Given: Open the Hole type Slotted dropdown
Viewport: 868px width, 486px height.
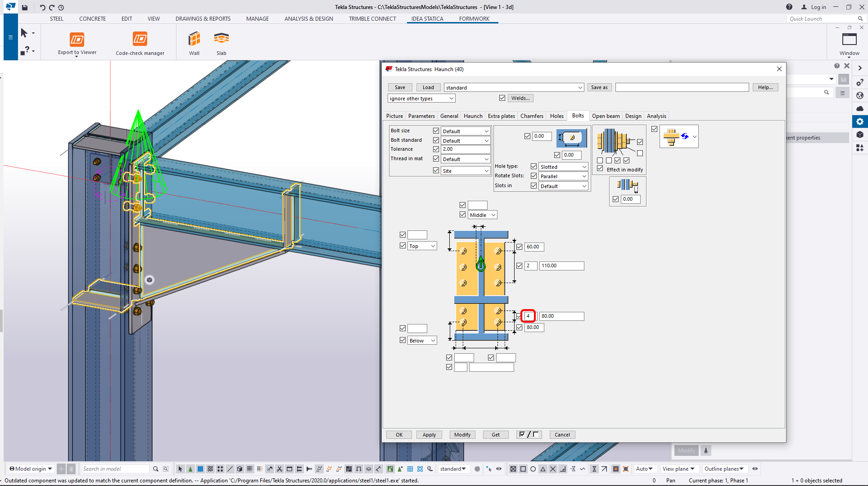Looking at the screenshot, I should click(563, 167).
